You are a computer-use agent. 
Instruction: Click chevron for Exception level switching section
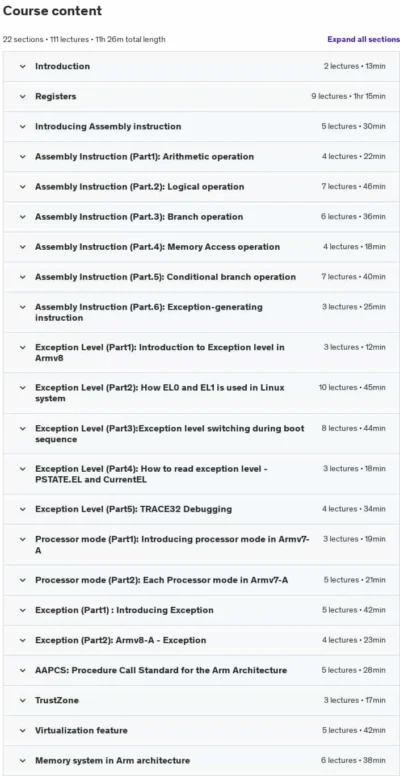(22, 428)
